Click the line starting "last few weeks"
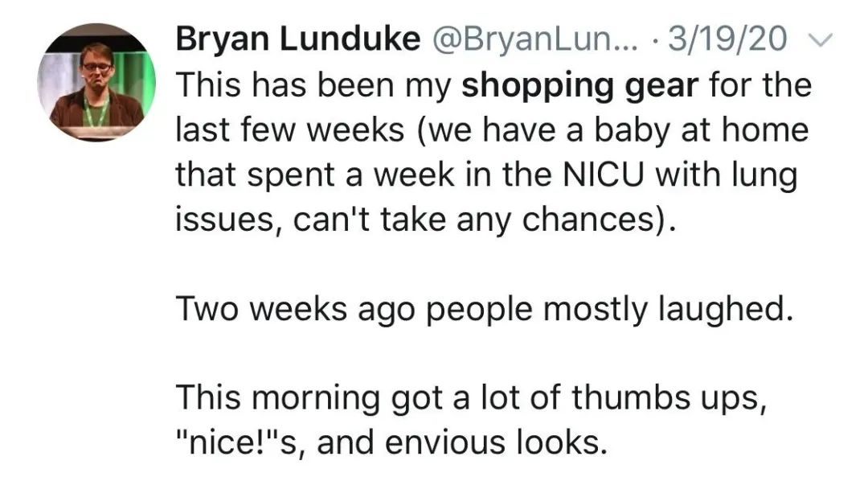Viewport: 868px width, 477px height. (491, 130)
